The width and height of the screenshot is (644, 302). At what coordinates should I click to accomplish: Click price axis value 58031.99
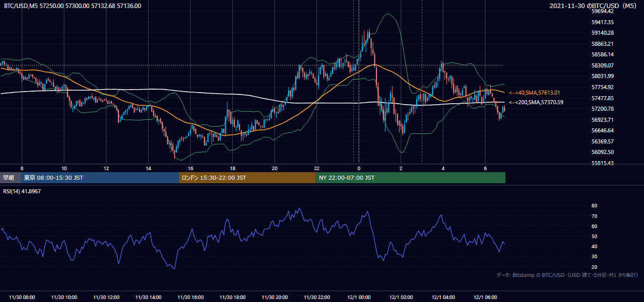(x=602, y=76)
